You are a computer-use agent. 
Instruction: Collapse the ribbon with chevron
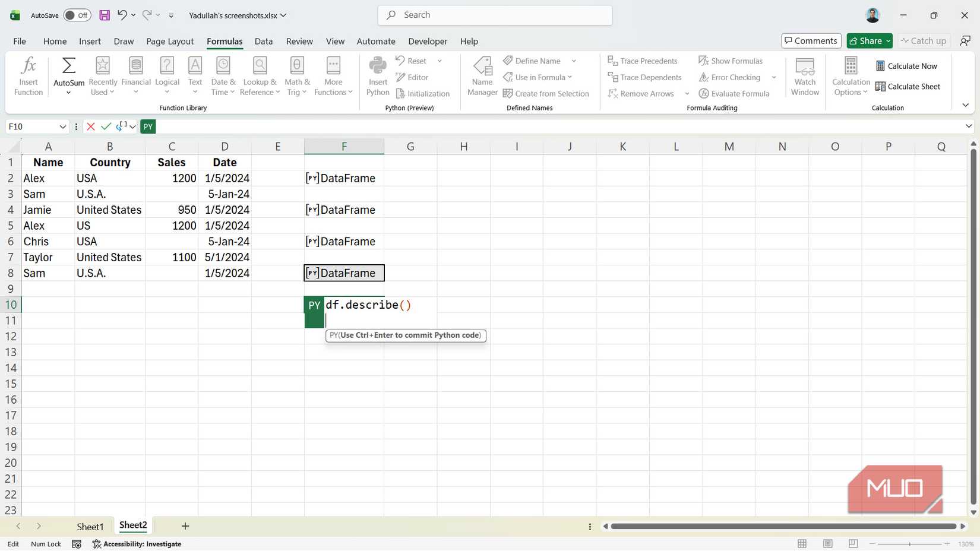click(x=965, y=105)
